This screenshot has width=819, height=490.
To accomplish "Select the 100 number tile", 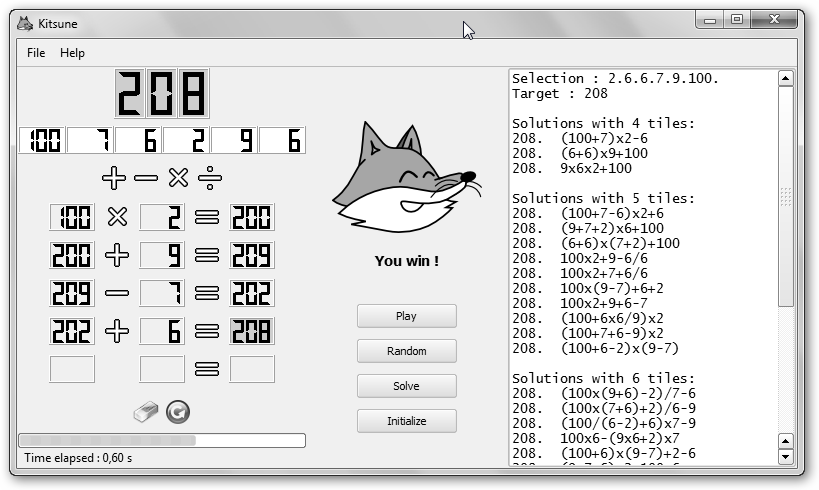I will [x=42, y=140].
